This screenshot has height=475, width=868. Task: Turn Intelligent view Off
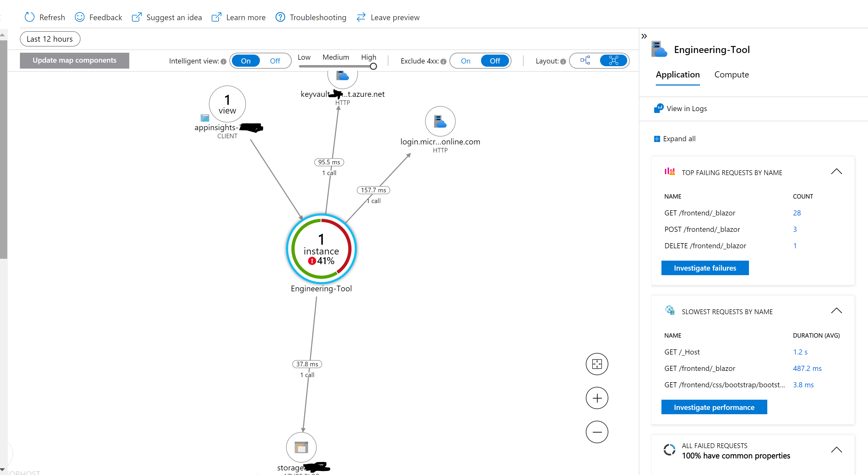(x=275, y=61)
